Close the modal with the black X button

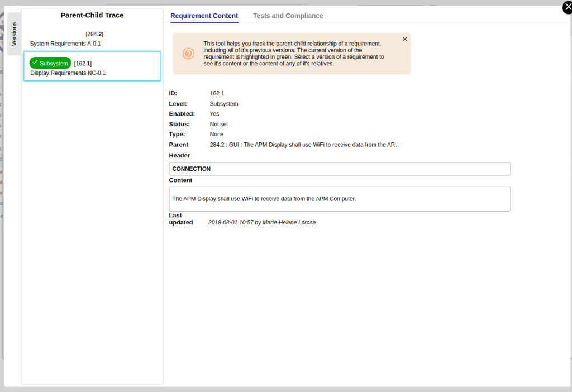point(567,7)
